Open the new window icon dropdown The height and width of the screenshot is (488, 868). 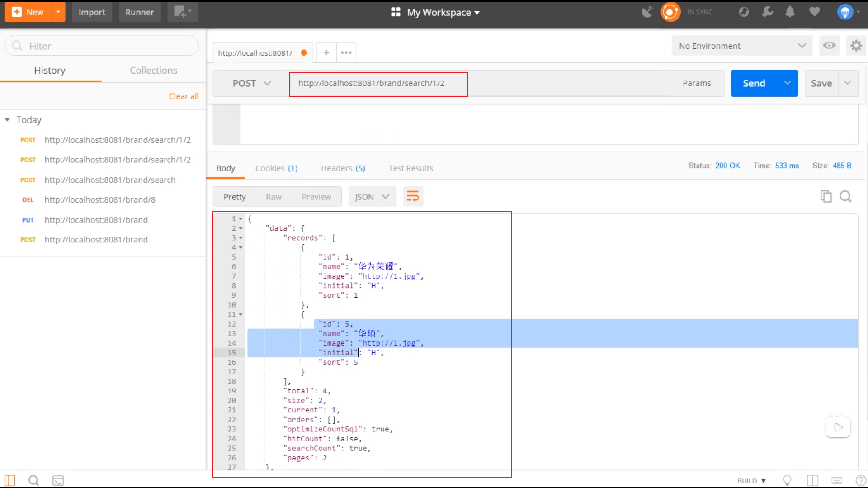coord(183,12)
